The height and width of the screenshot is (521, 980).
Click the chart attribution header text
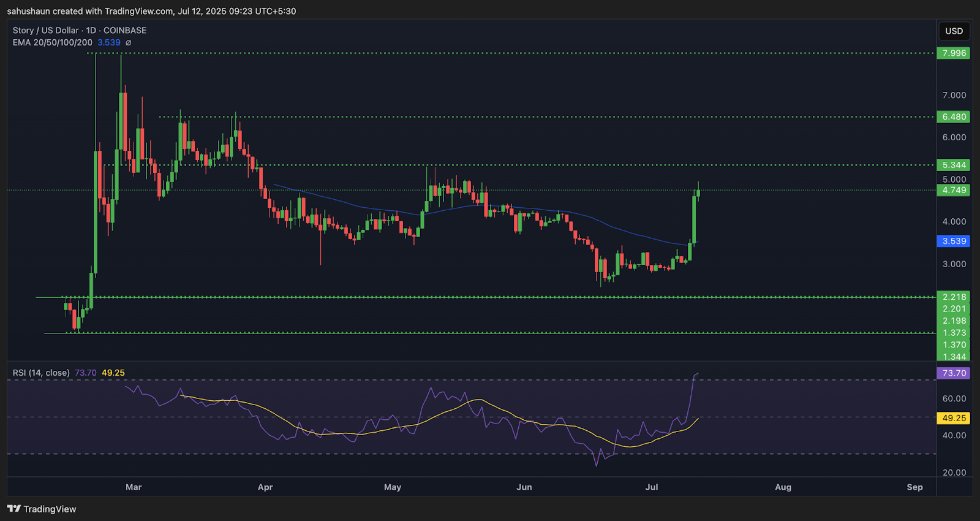151,11
